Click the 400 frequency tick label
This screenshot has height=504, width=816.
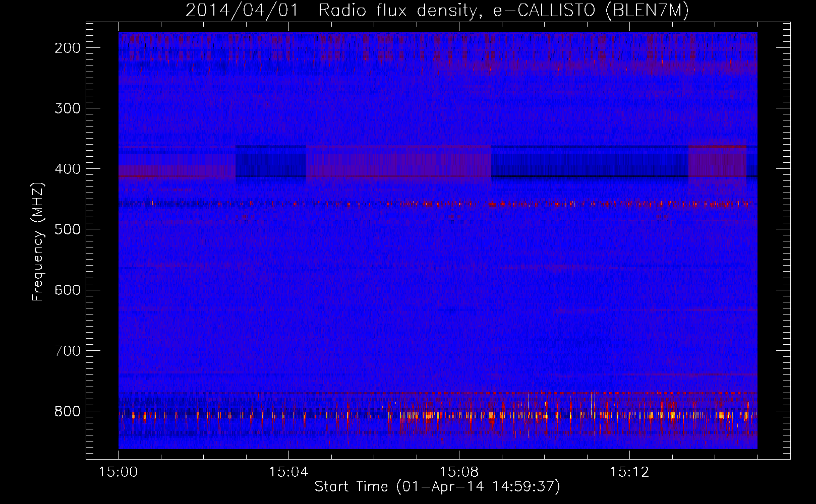pyautogui.click(x=67, y=169)
